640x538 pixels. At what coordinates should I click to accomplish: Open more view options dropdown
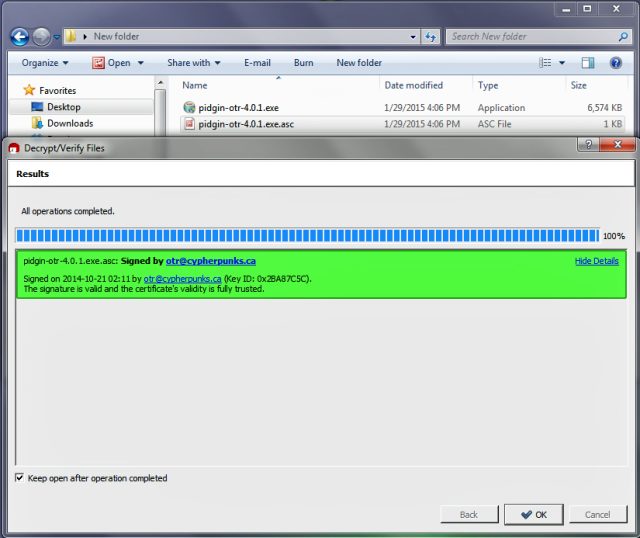562,63
